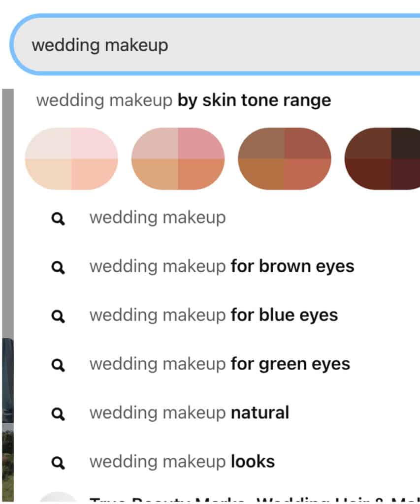Viewport: 420px width, 504px height.
Task: Pick the medium brown skin tone swatch
Action: [284, 158]
